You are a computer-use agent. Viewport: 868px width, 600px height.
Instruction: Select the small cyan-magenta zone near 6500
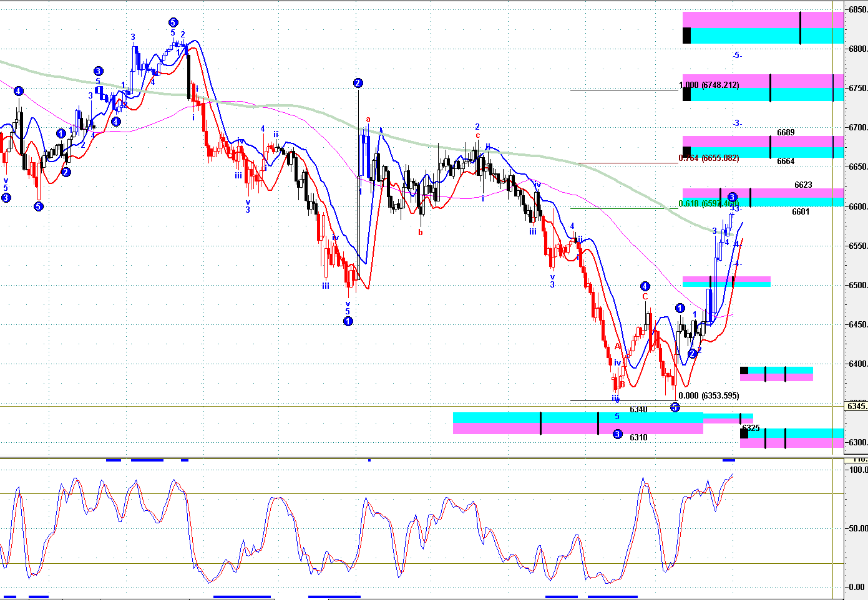726,281
